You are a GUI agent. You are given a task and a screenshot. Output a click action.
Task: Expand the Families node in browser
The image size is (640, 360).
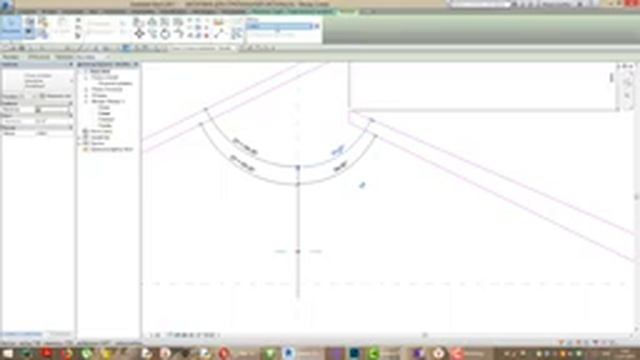[x=79, y=138]
